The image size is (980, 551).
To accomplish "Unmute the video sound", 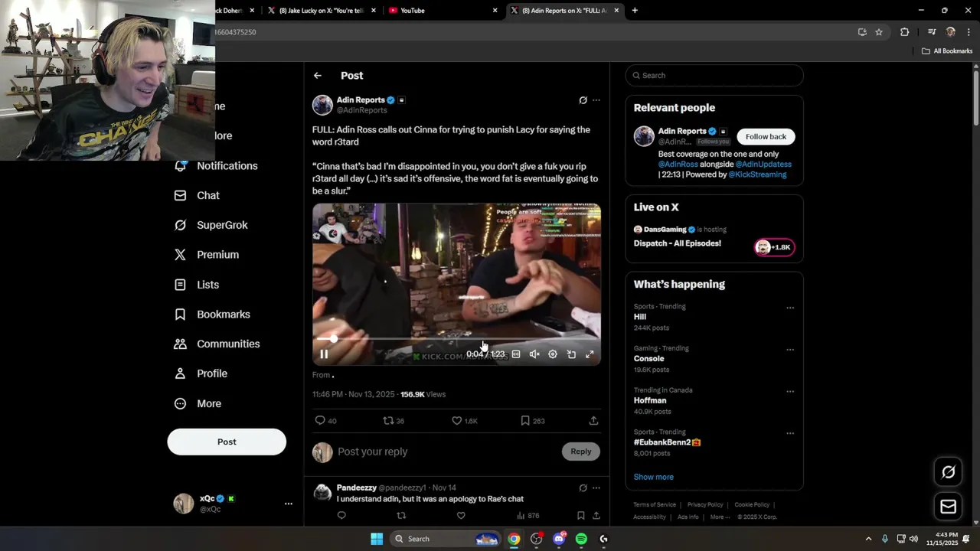I will coord(534,354).
